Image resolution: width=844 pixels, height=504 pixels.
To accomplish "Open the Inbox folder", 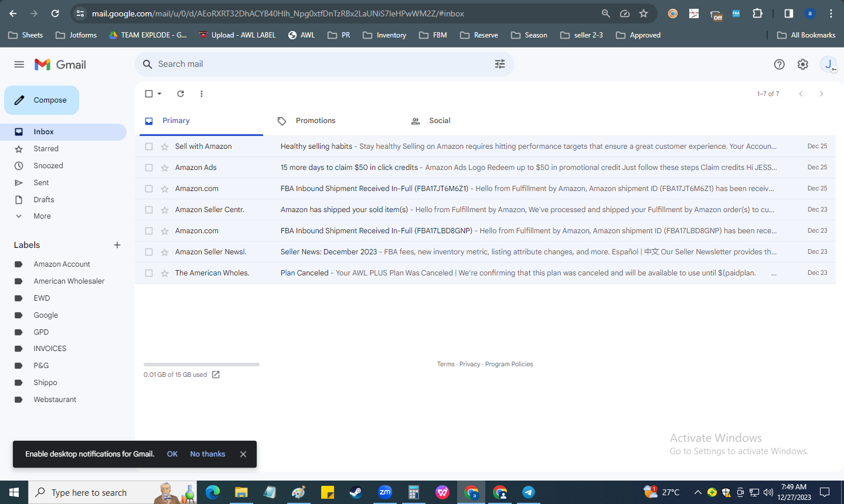I will tap(63, 132).
